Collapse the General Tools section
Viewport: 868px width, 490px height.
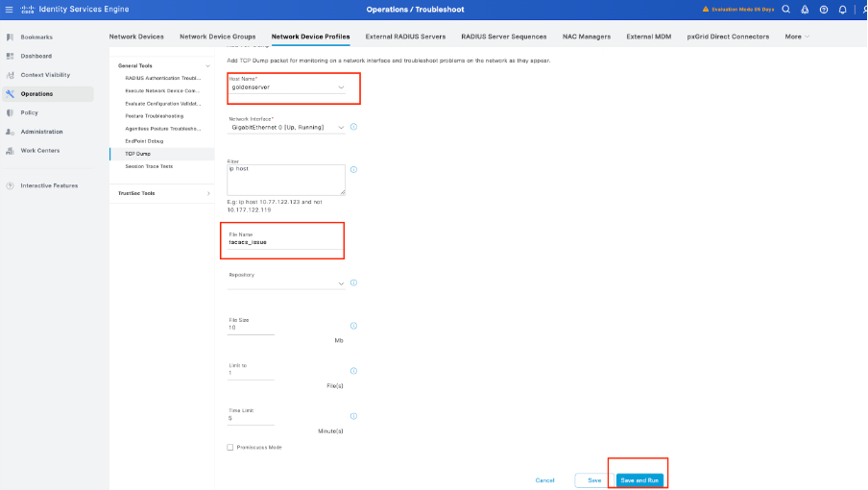[x=207, y=66]
